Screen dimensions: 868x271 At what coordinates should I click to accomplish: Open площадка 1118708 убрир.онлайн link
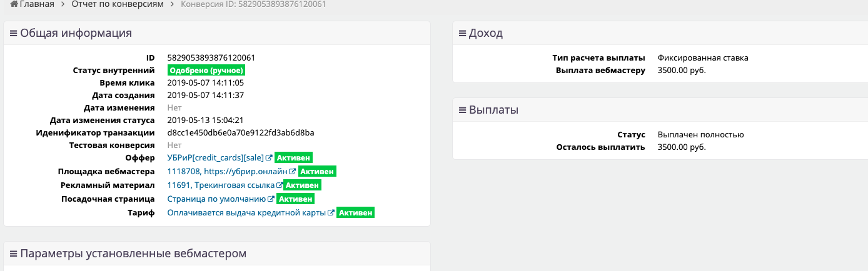point(227,172)
